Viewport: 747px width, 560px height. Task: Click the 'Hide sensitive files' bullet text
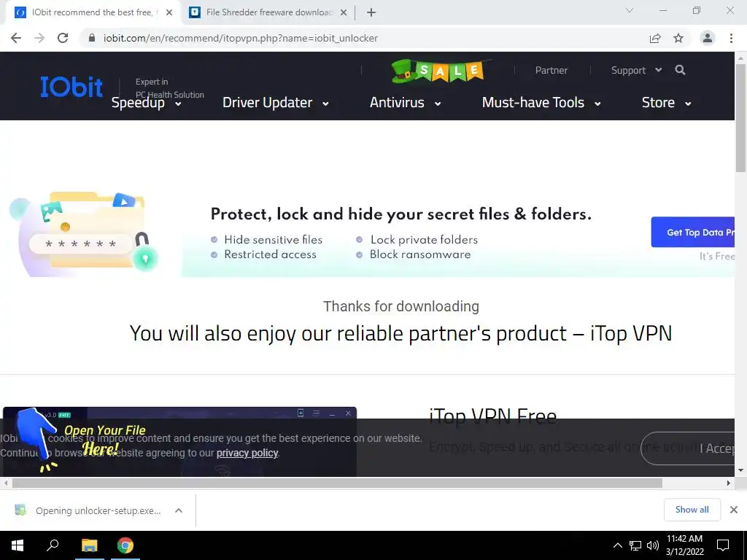(x=274, y=239)
